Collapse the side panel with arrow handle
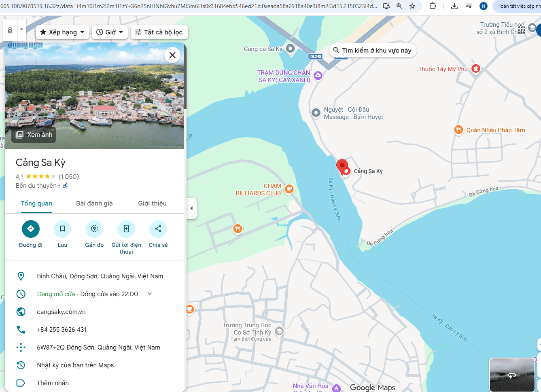Viewport: 541px width, 392px height. coord(191,208)
